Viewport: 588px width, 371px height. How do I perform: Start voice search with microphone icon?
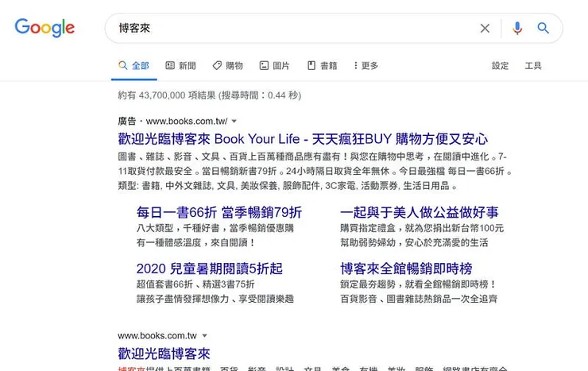coord(517,28)
